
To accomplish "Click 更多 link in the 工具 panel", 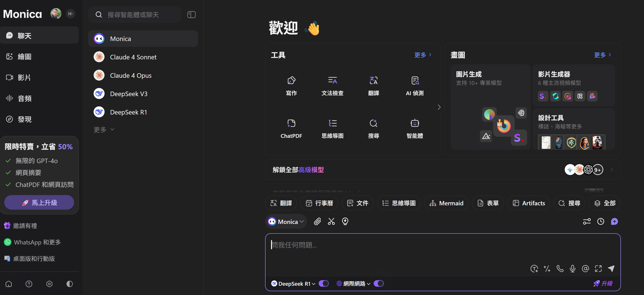I will pos(423,55).
